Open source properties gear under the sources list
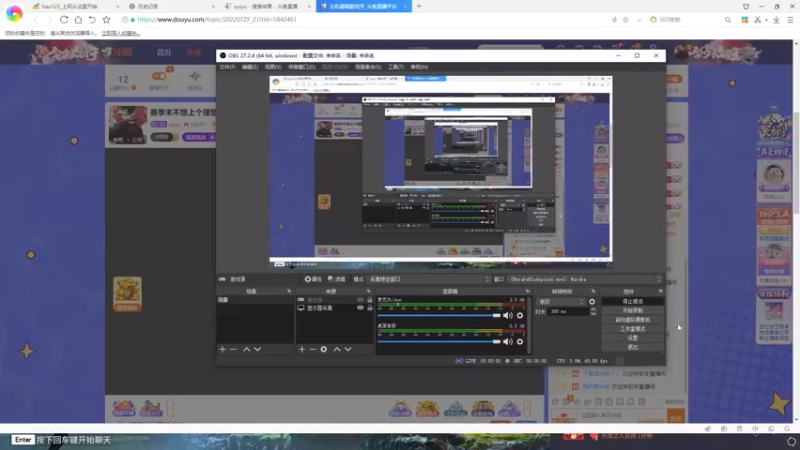Viewport: 800px width, 450px height. tap(323, 349)
